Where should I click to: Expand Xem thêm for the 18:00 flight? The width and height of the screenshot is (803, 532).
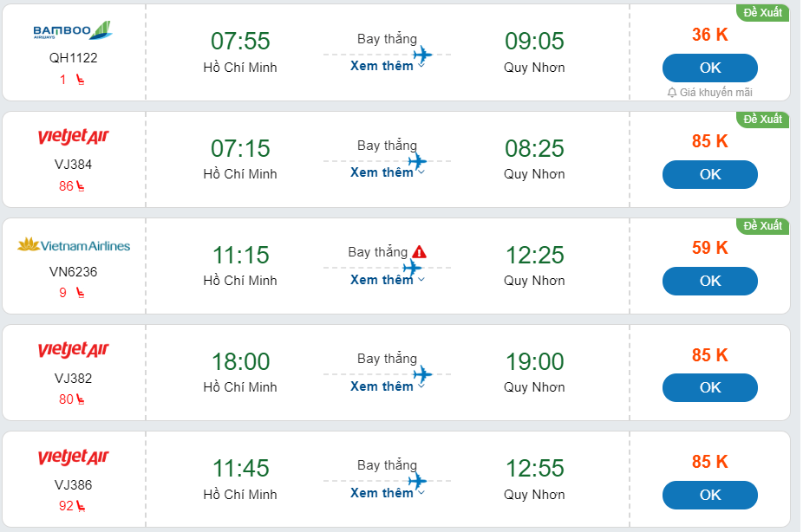coord(387,386)
